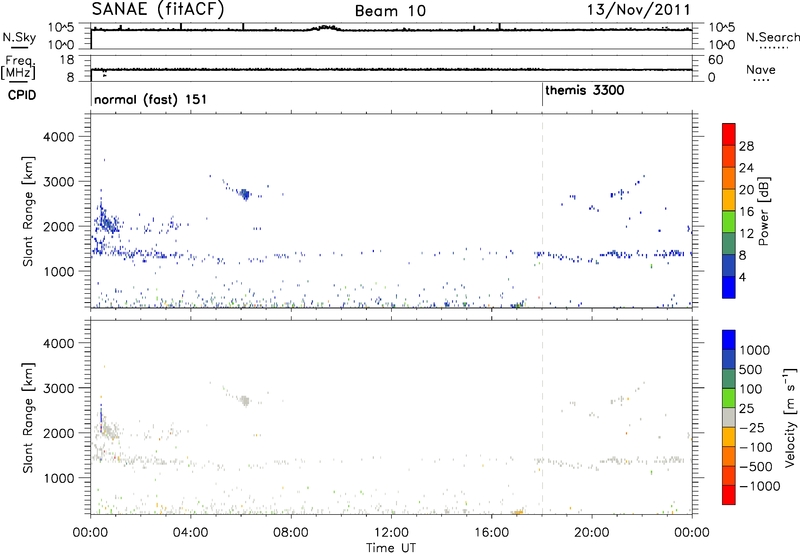Click the N.Sky axis label
Image resolution: width=800 pixels, height=554 pixels.
(19, 37)
